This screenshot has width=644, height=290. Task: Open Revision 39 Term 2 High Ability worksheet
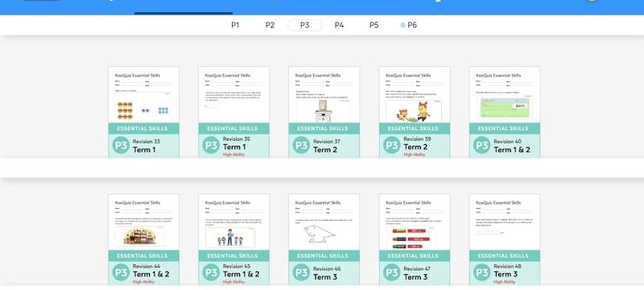point(415,112)
